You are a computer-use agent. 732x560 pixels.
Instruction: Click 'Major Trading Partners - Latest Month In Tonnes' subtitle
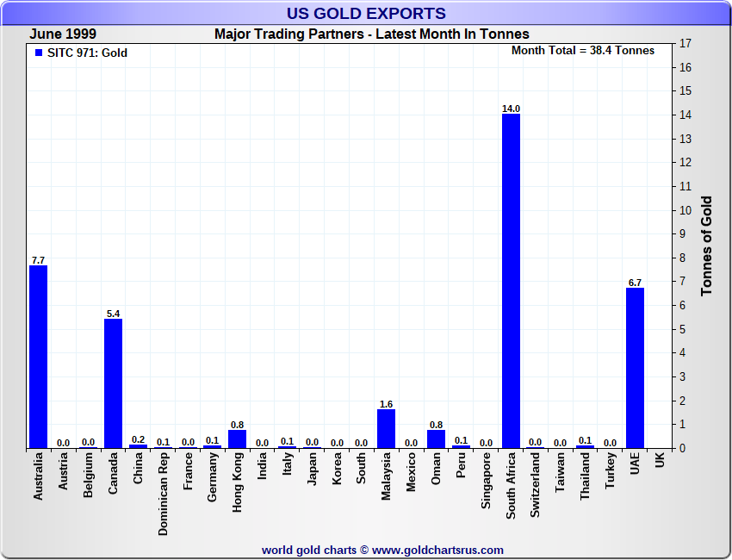tap(372, 34)
